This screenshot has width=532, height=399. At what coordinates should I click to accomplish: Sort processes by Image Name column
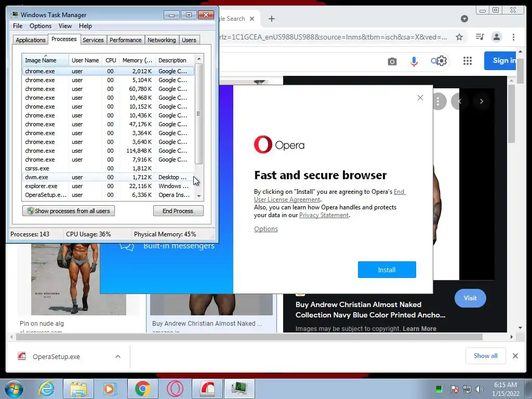click(46, 60)
